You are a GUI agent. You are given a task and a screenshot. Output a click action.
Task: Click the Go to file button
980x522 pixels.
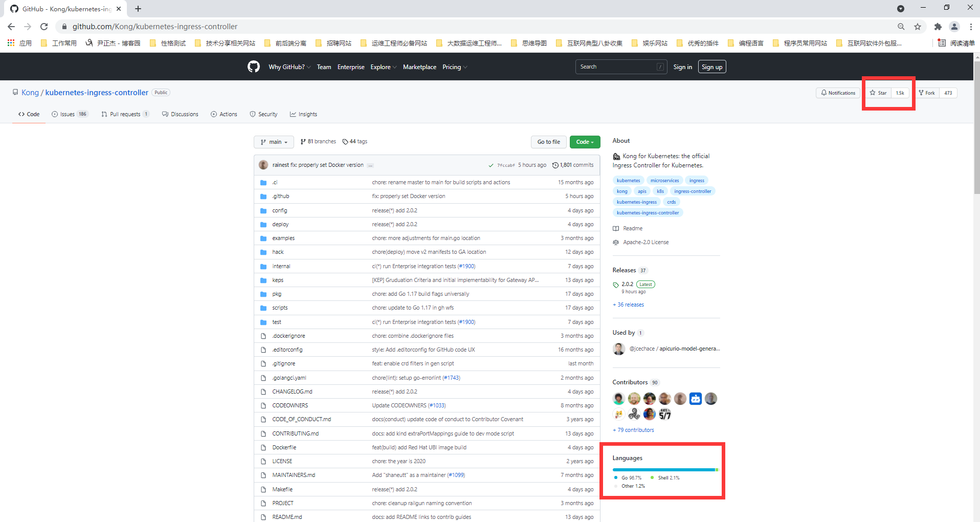[548, 142]
